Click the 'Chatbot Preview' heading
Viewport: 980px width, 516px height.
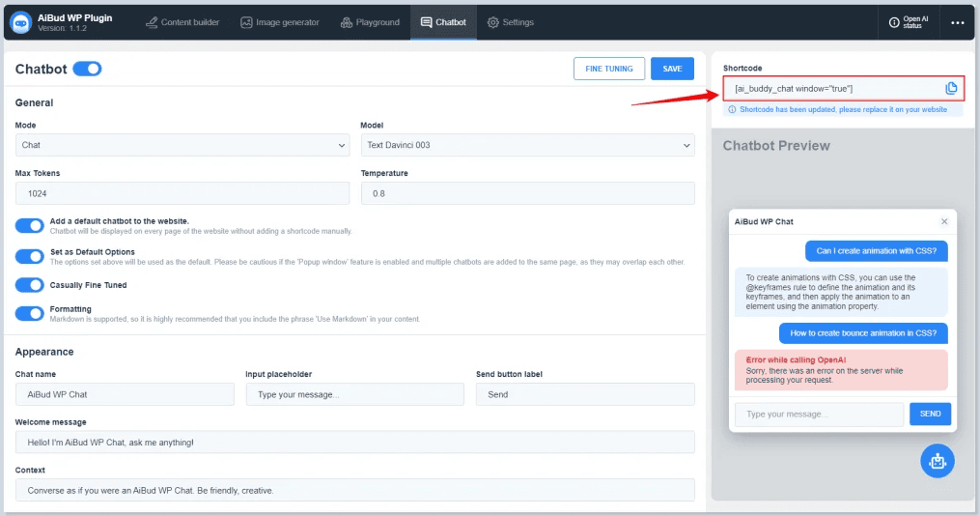click(x=776, y=146)
